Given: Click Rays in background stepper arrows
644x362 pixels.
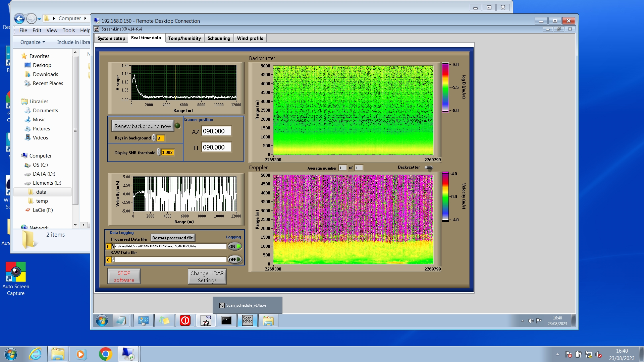Looking at the screenshot, I should point(154,138).
